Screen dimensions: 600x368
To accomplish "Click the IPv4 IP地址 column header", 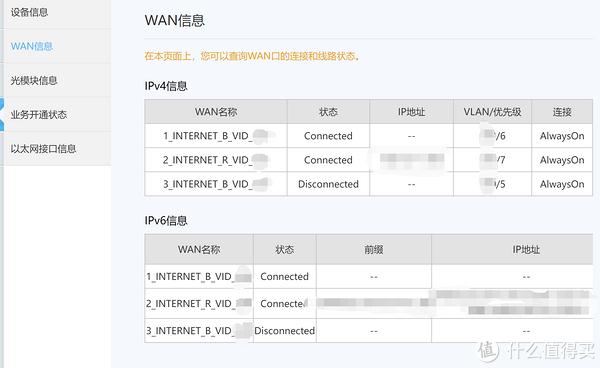I will click(411, 112).
